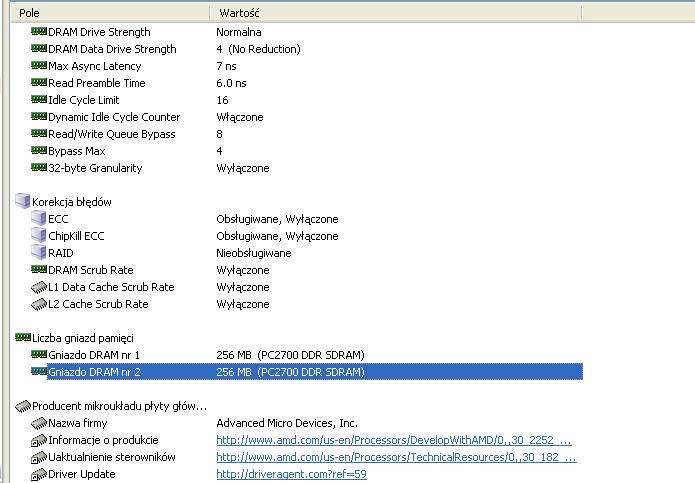
Task: Click the L1 Data Cache Scrub Rate chip icon
Action: click(x=39, y=287)
